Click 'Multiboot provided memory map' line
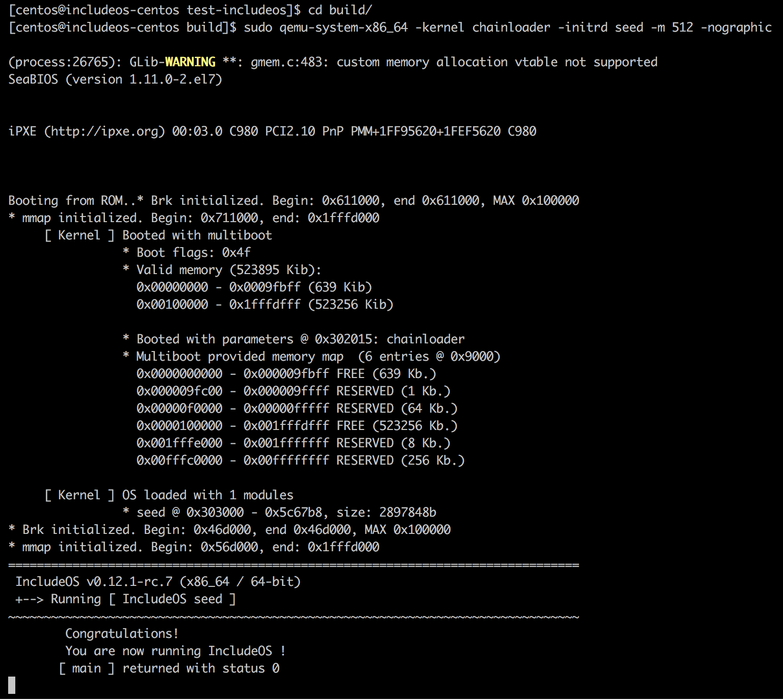The width and height of the screenshot is (783, 700). [311, 356]
